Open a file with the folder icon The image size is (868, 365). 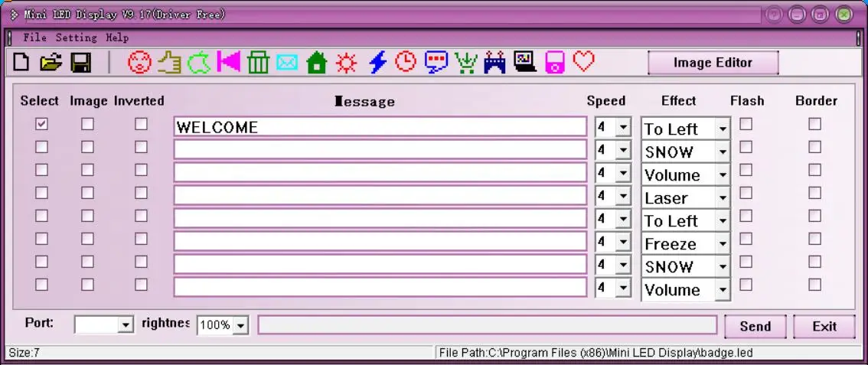pos(51,62)
